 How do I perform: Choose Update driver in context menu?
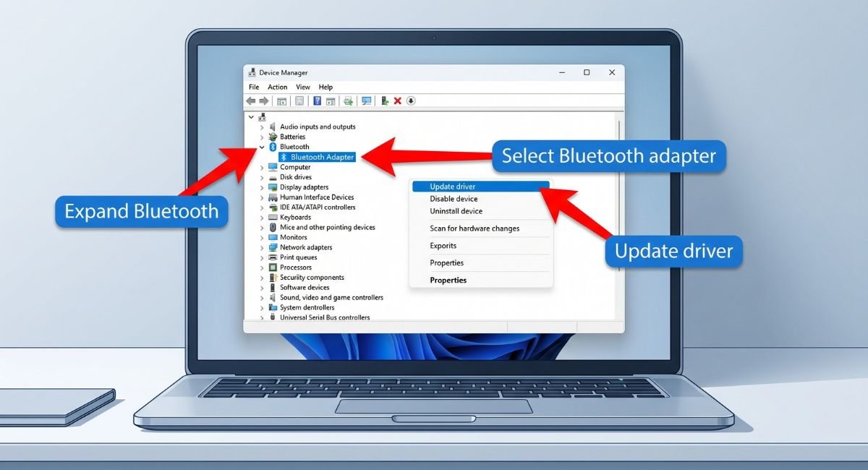click(x=480, y=187)
